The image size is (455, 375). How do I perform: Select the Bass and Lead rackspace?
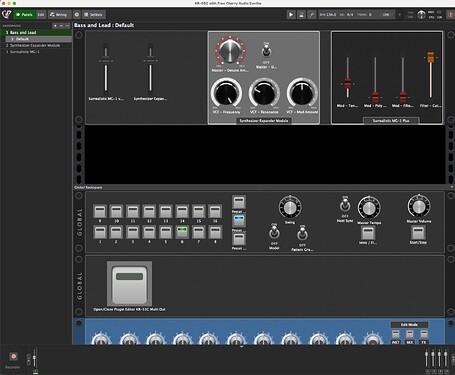pos(36,32)
